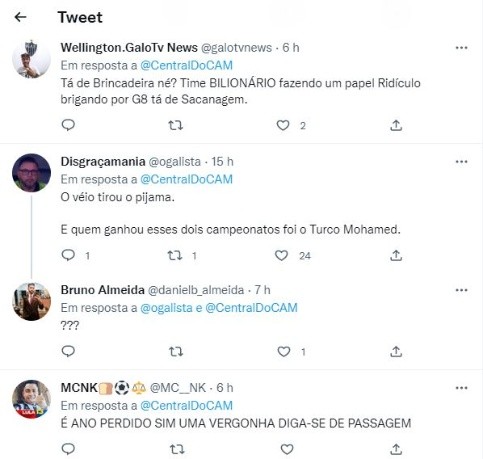View Disgraçamania's profile picture
The height and width of the screenshot is (459, 483).
click(x=31, y=173)
